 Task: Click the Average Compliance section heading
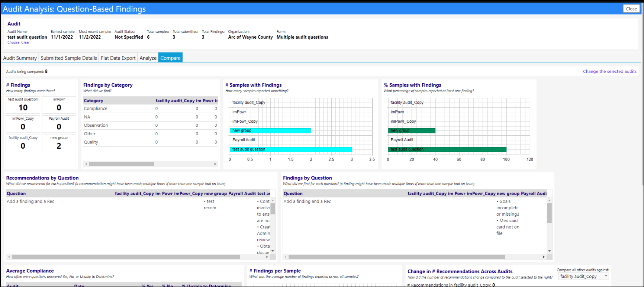pyautogui.click(x=30, y=271)
